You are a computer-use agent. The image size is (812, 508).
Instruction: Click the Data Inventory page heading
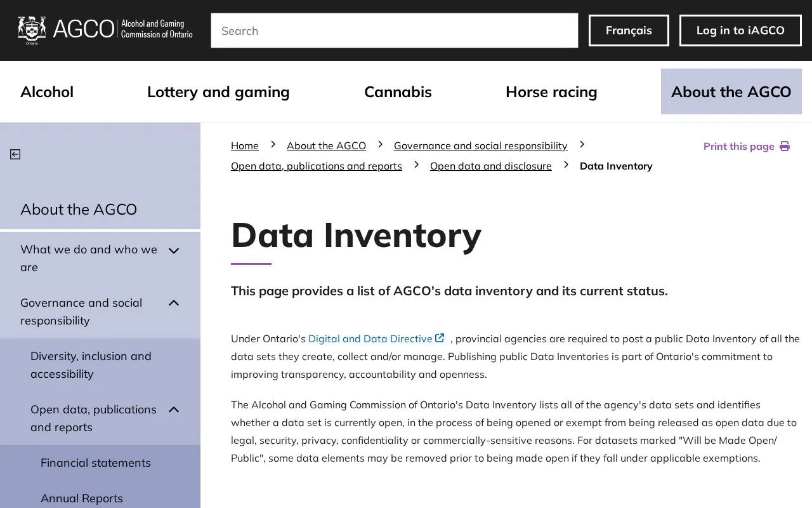(x=356, y=236)
